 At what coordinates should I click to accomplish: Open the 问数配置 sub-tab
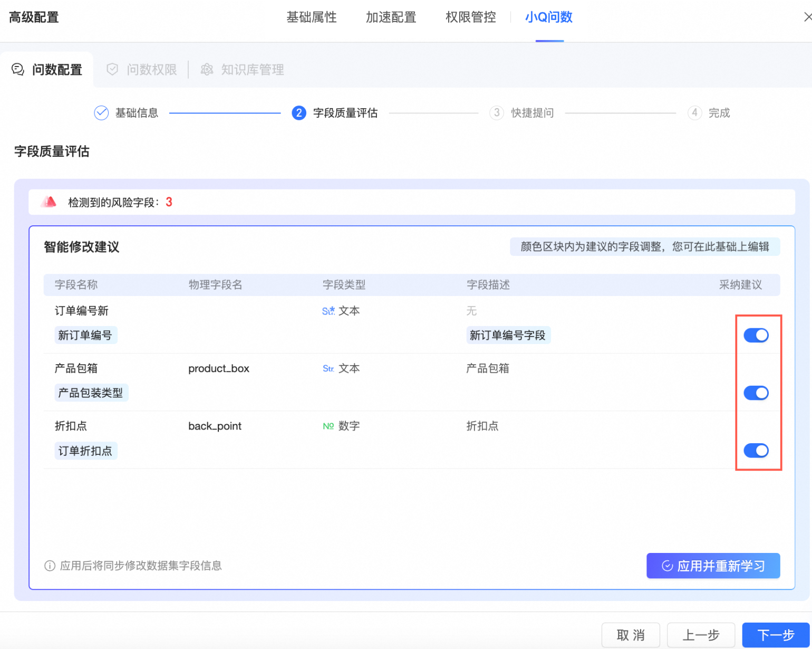(47, 70)
